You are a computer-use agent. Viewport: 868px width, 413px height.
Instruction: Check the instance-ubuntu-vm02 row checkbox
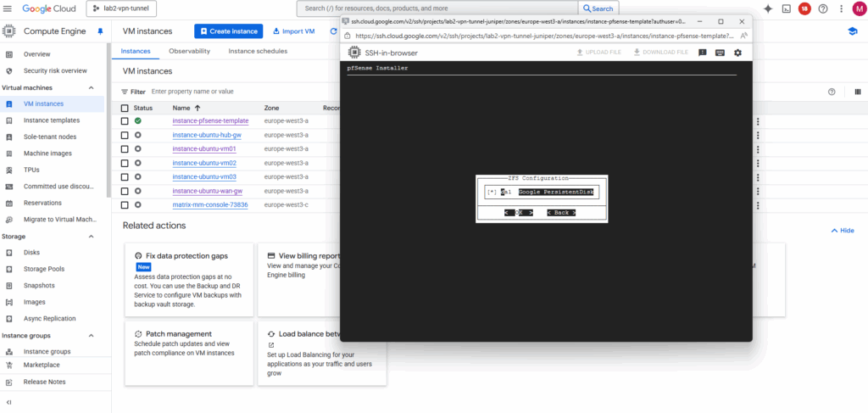pyautogui.click(x=125, y=164)
